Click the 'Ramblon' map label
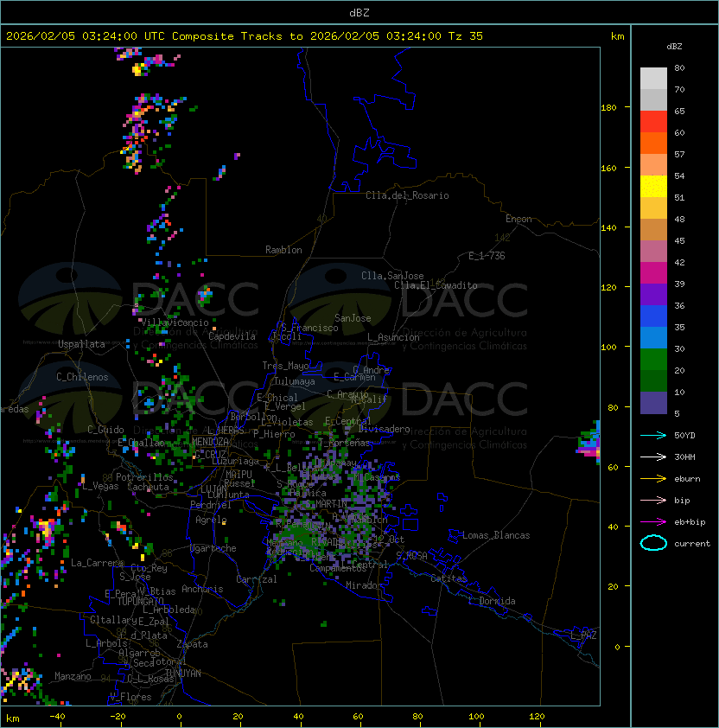Viewport: 719px width, 728px height. [283, 250]
